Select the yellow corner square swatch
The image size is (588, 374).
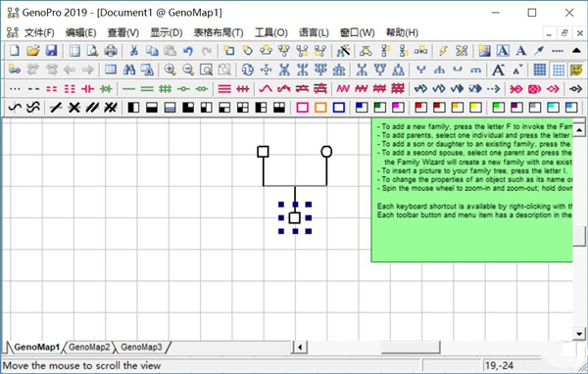(x=475, y=108)
